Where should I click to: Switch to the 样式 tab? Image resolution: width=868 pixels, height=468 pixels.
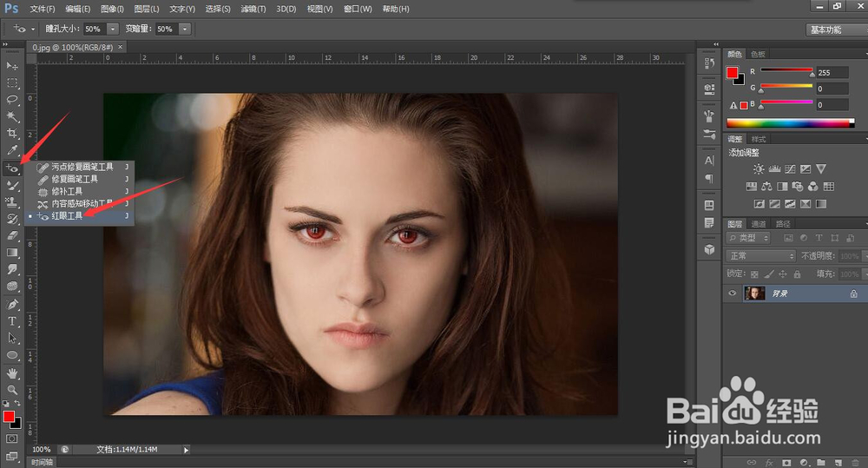(x=759, y=139)
